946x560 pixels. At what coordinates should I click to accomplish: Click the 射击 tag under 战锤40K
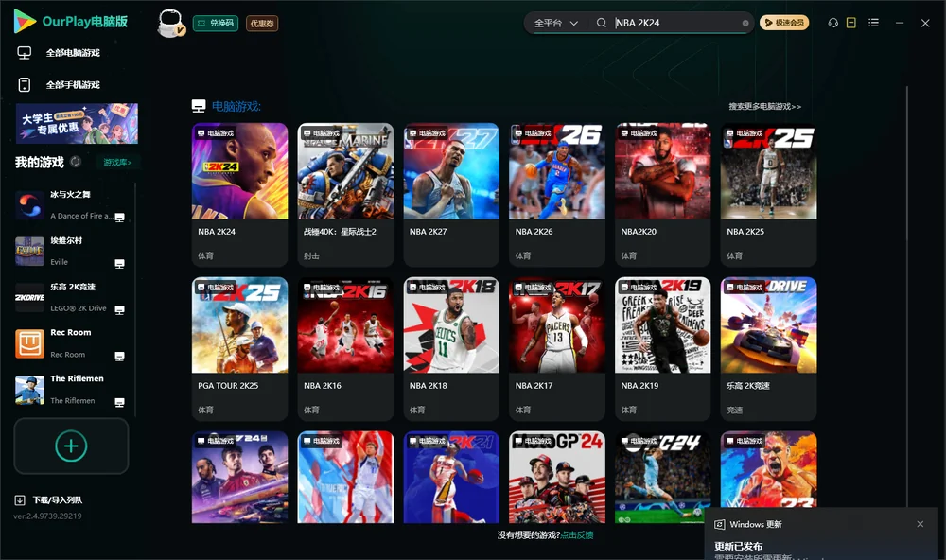[x=311, y=255]
